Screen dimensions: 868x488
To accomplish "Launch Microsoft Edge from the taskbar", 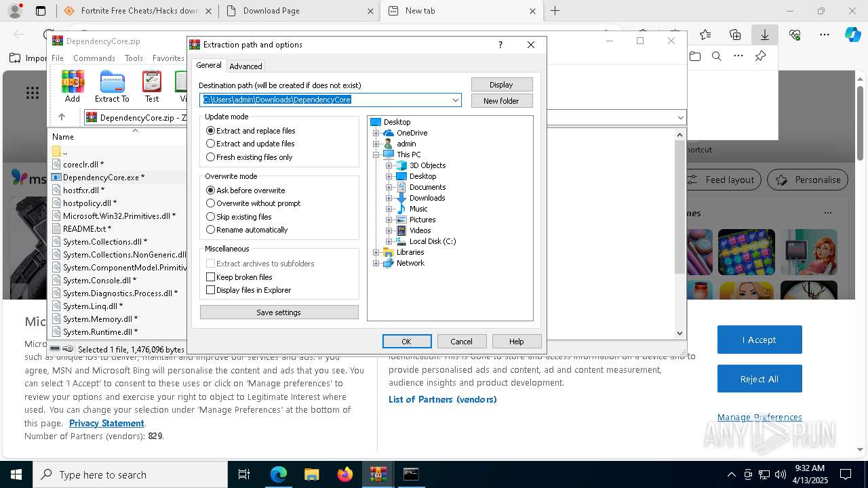I will coord(279,474).
